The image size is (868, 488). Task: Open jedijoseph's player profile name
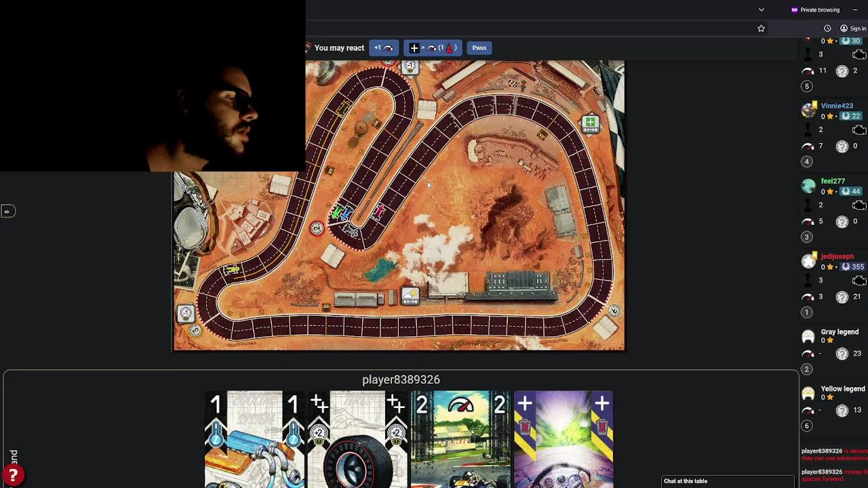tap(837, 257)
